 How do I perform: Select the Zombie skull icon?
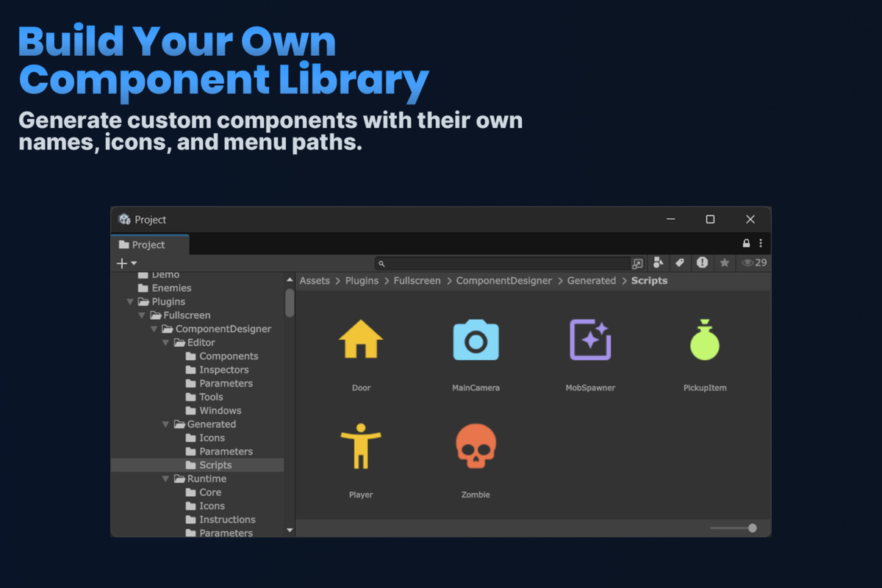pyautogui.click(x=476, y=446)
